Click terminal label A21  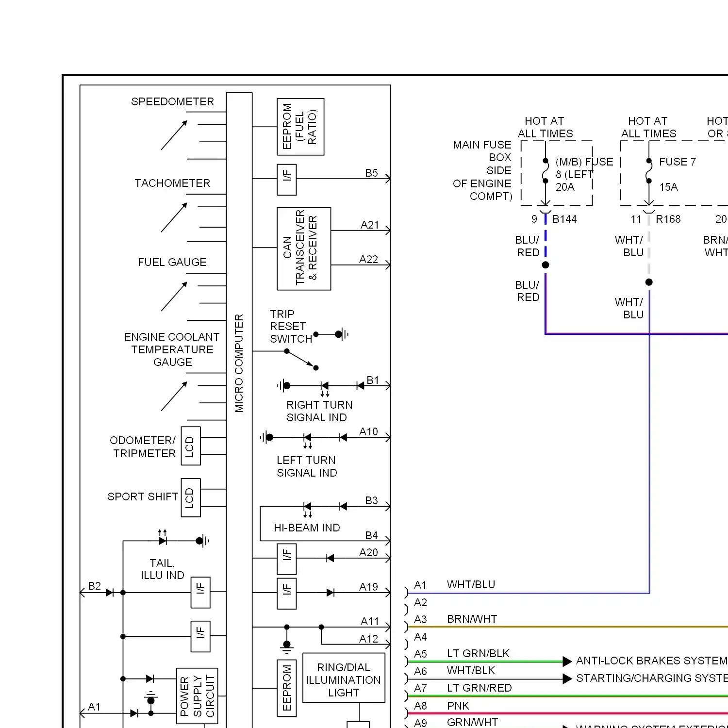[x=369, y=225]
